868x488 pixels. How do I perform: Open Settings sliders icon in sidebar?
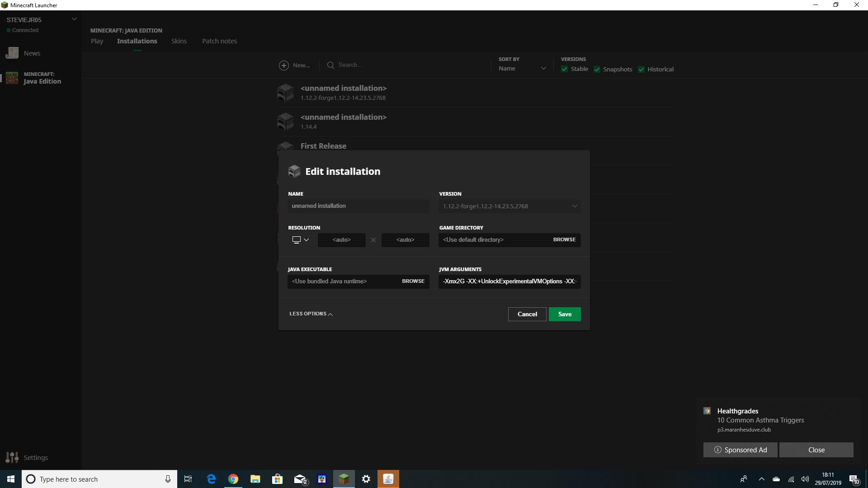point(12,457)
